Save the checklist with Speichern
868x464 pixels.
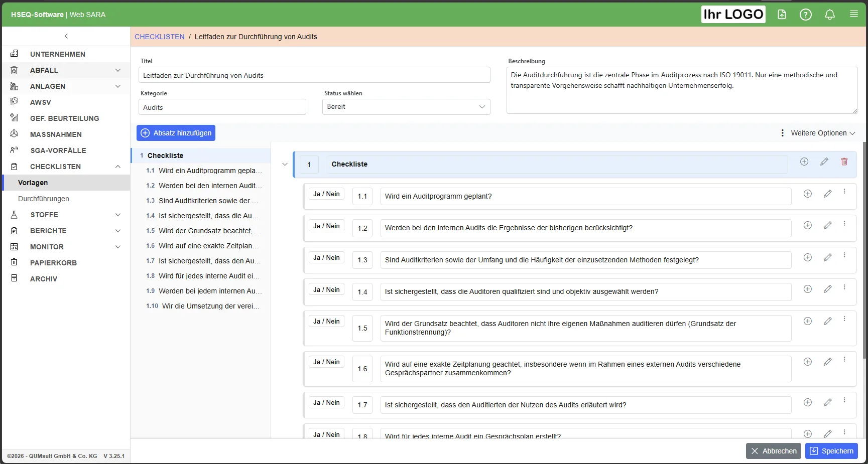tap(831, 451)
